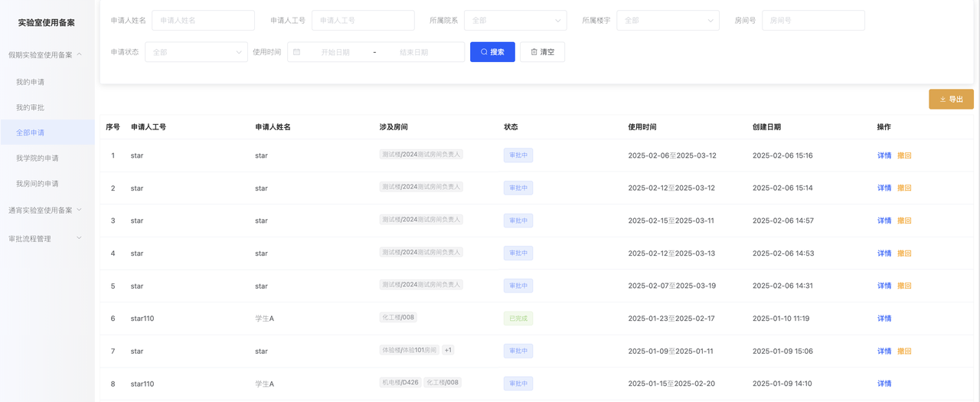Collapse 假期实验室使用备案 menu group
The width and height of the screenshot is (980, 402).
coord(47,55)
